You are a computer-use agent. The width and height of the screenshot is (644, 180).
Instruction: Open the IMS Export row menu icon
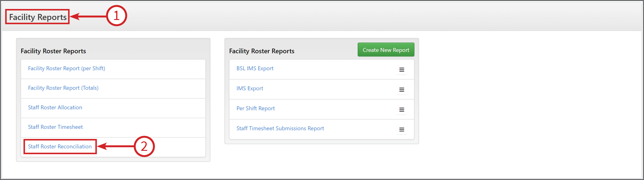pyautogui.click(x=402, y=90)
